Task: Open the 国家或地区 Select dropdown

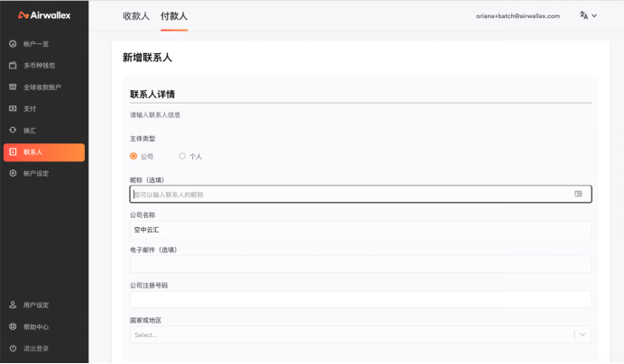Action: point(360,335)
